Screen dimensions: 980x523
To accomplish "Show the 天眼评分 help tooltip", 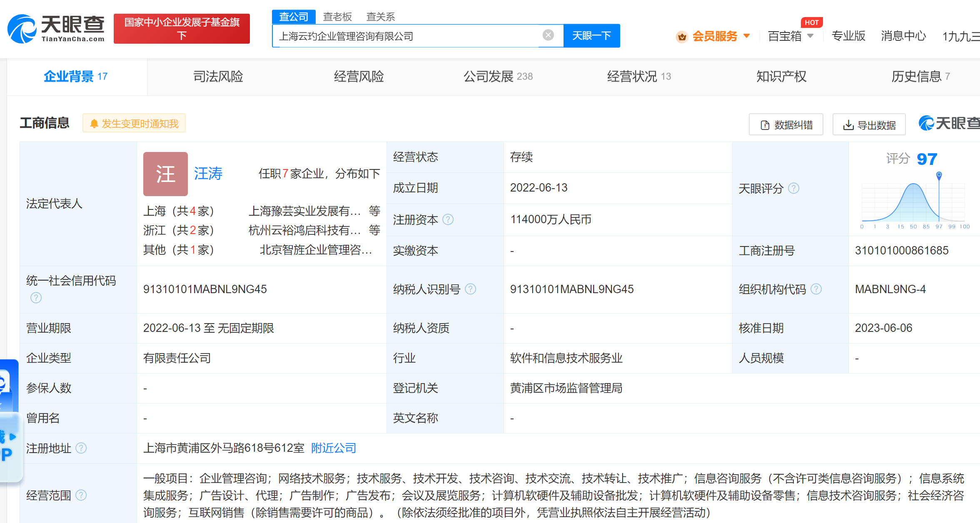I will tap(794, 189).
